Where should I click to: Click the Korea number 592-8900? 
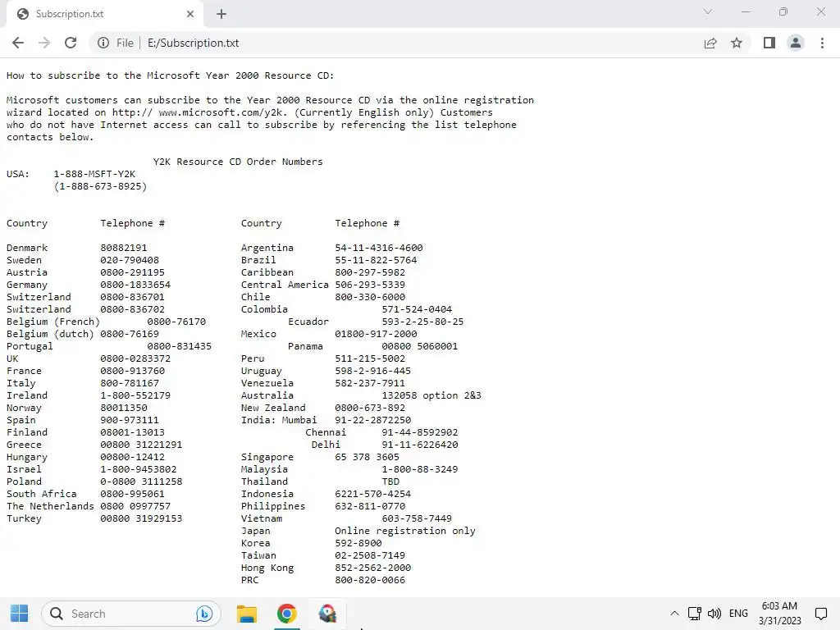tap(358, 544)
